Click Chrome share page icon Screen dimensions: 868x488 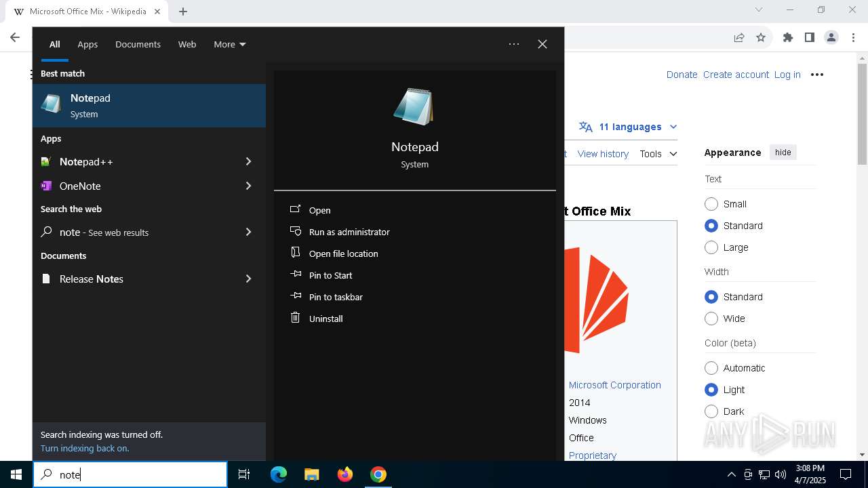coord(739,37)
